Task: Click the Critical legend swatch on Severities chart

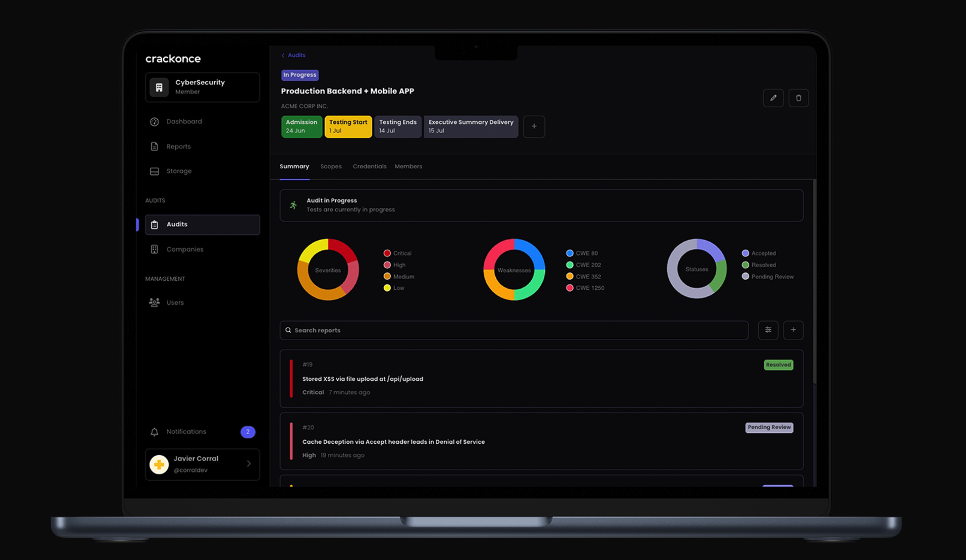Action: pyautogui.click(x=387, y=253)
